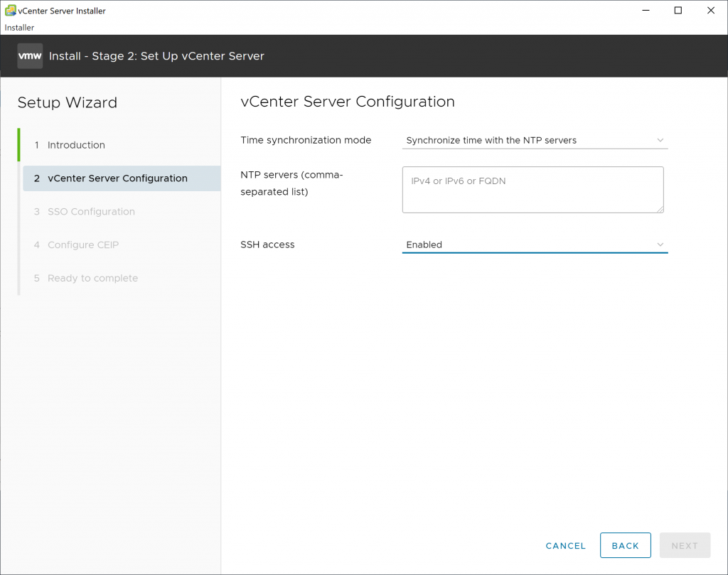The width and height of the screenshot is (728, 575).
Task: Click the NTP servers input field
Action: (532, 190)
